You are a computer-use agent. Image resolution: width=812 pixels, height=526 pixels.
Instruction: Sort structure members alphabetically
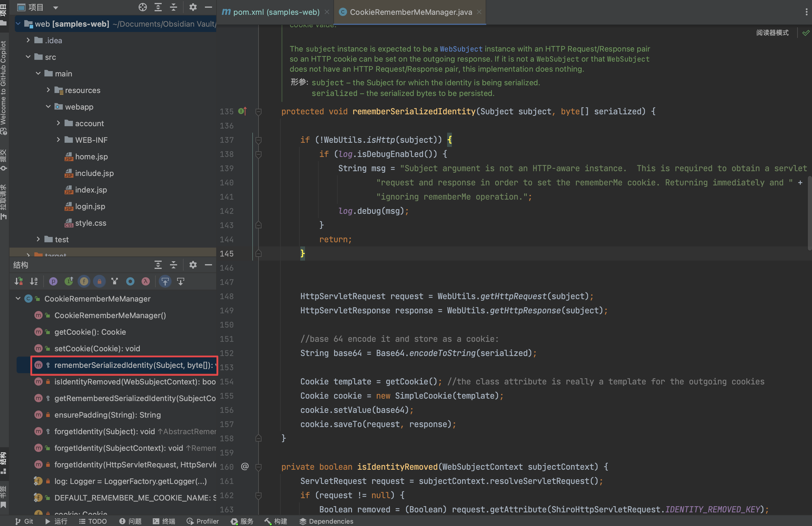[34, 281]
